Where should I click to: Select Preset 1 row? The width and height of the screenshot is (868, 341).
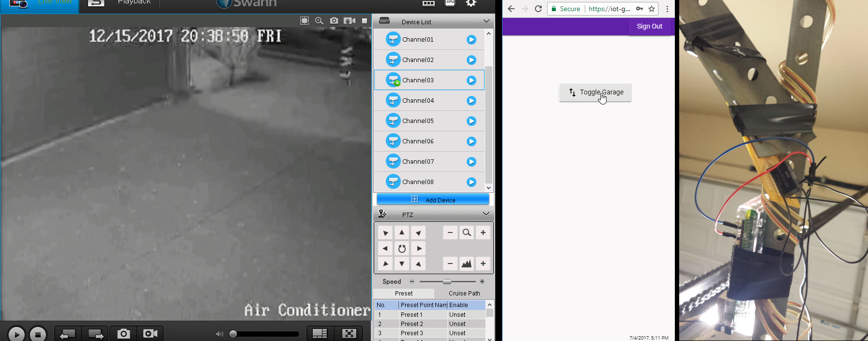click(430, 315)
